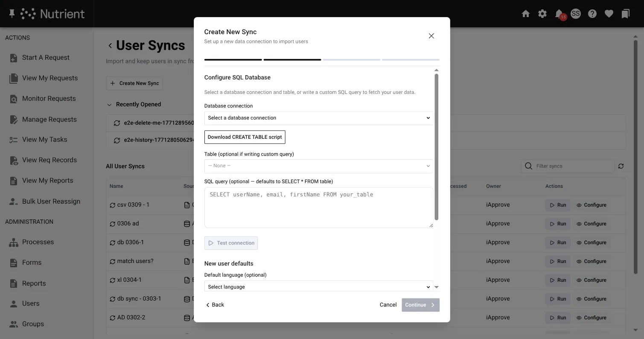Open the settings gear icon
Image resolution: width=644 pixels, height=339 pixels.
tap(542, 14)
